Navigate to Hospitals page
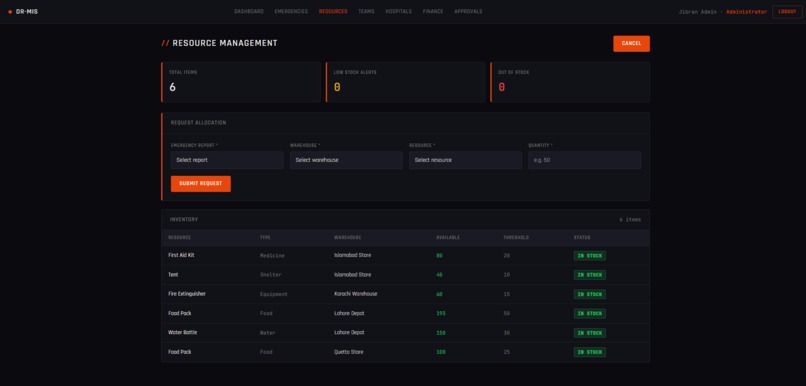 tap(398, 11)
